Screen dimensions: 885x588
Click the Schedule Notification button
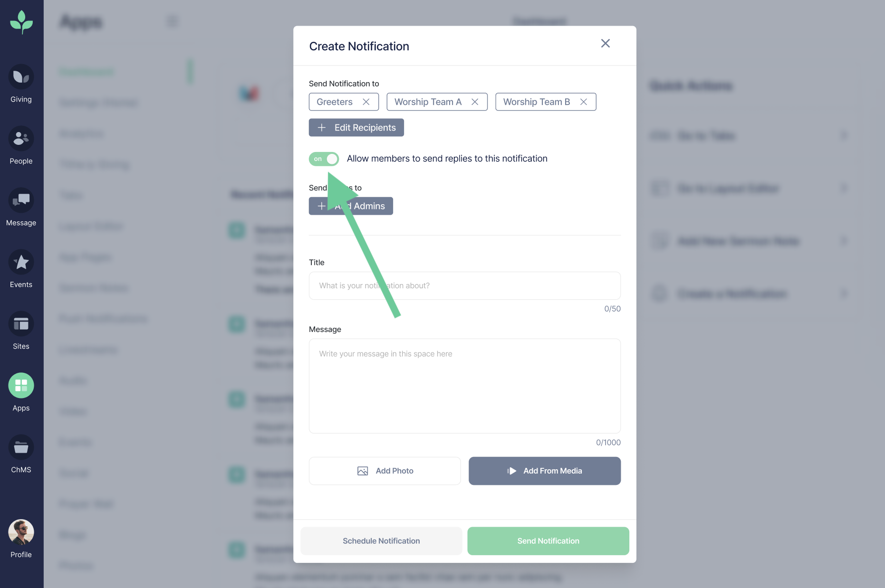pyautogui.click(x=381, y=541)
